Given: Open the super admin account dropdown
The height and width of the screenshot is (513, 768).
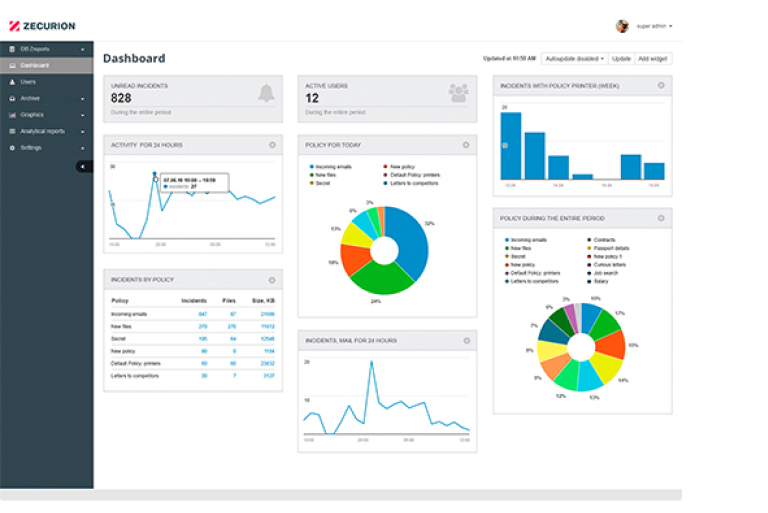Looking at the screenshot, I should (654, 26).
